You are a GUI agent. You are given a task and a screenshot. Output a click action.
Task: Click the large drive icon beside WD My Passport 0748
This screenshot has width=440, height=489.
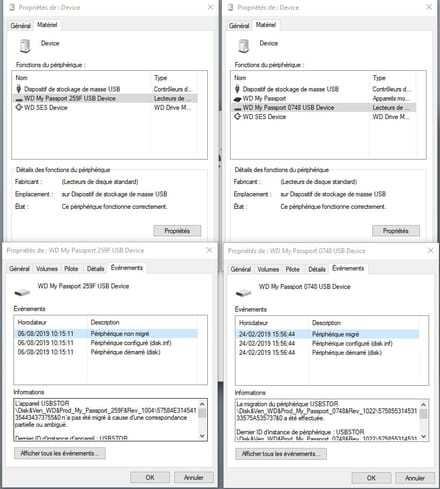(243, 293)
